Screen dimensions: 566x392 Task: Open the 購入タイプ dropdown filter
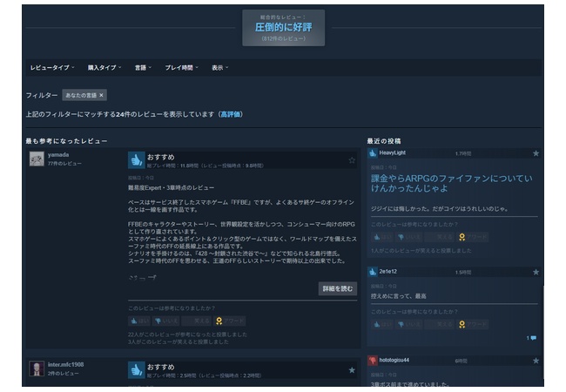tap(104, 67)
